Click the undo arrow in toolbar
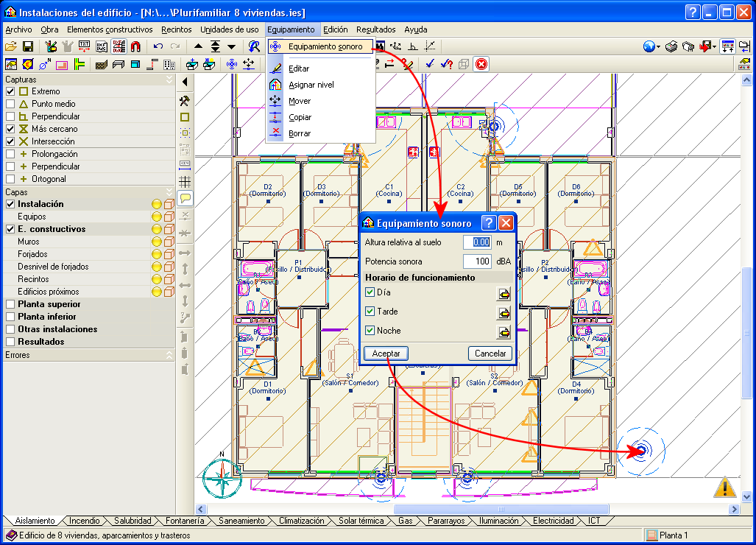This screenshot has height=545, width=756. (x=158, y=46)
